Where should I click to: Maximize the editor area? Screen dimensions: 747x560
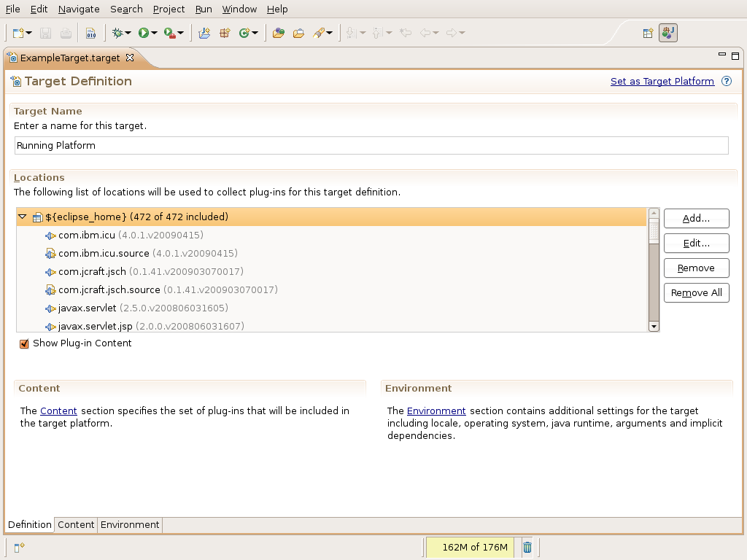coord(735,55)
